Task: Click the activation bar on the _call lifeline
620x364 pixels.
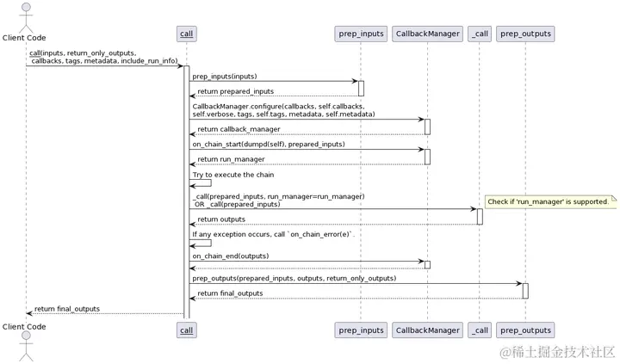Action: (480, 217)
